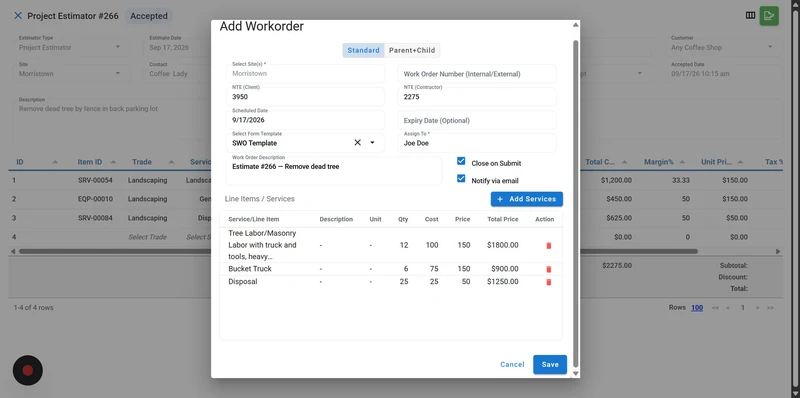This screenshot has height=398, width=800.
Task: Click $900.00 total price cell
Action: pyautogui.click(x=505, y=269)
